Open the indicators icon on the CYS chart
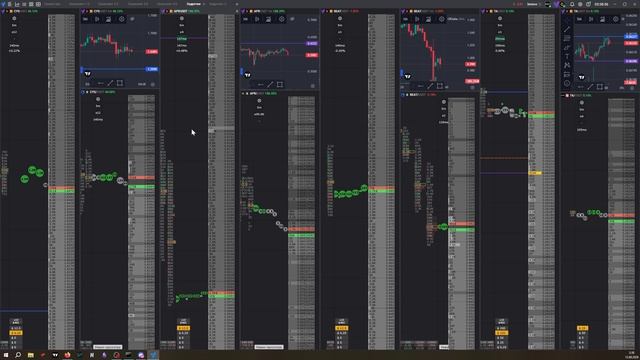The image size is (640, 360). click(109, 19)
